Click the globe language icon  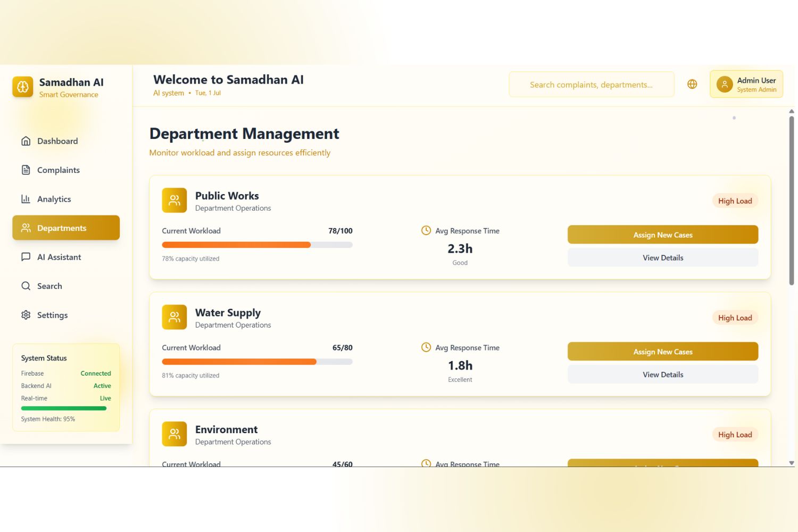692,84
